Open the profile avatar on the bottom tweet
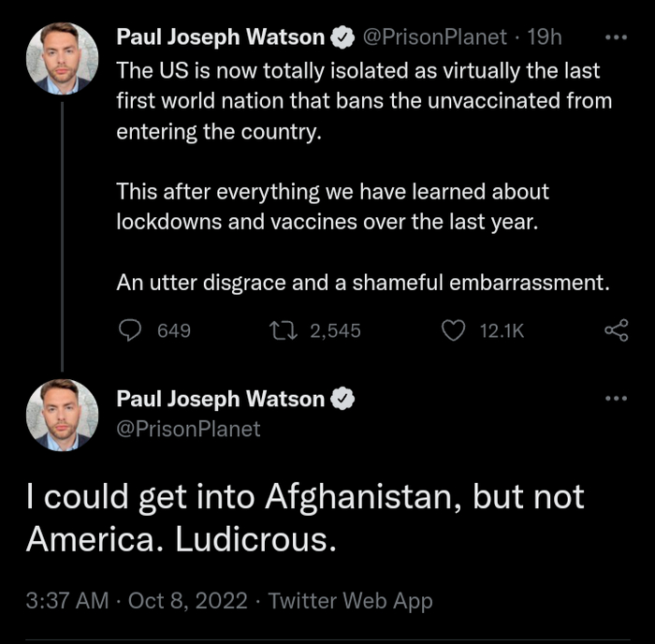 point(63,415)
